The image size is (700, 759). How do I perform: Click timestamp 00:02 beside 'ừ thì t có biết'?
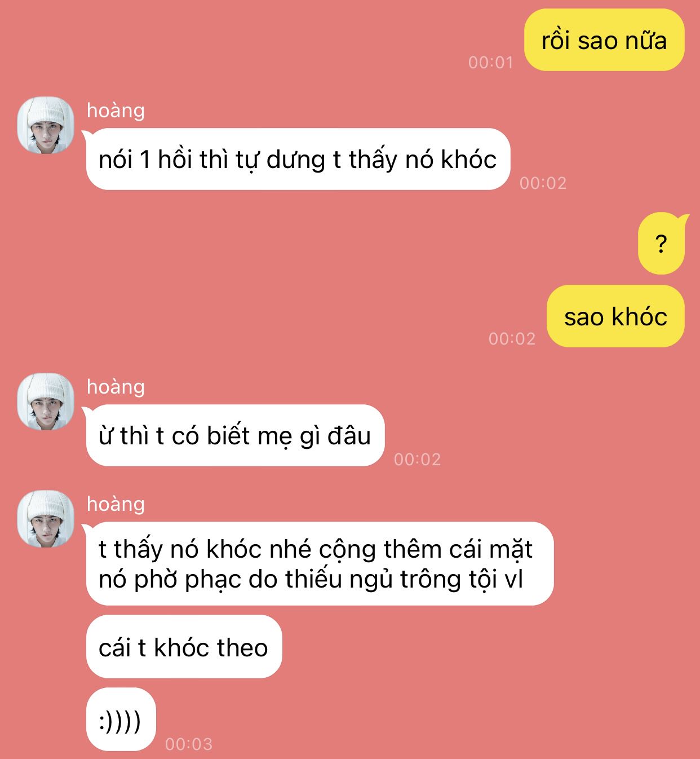tap(417, 459)
